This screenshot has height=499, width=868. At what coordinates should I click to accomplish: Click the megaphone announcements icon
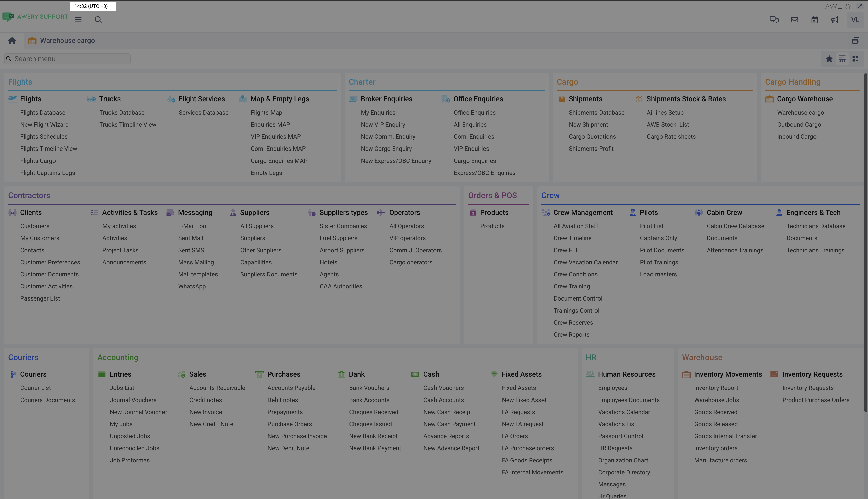click(x=835, y=20)
